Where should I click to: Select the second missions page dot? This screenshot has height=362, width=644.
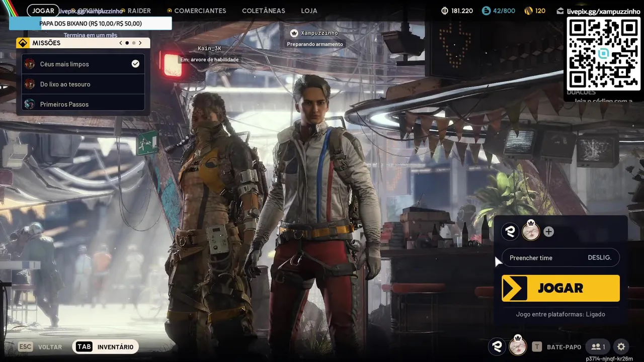point(134,43)
